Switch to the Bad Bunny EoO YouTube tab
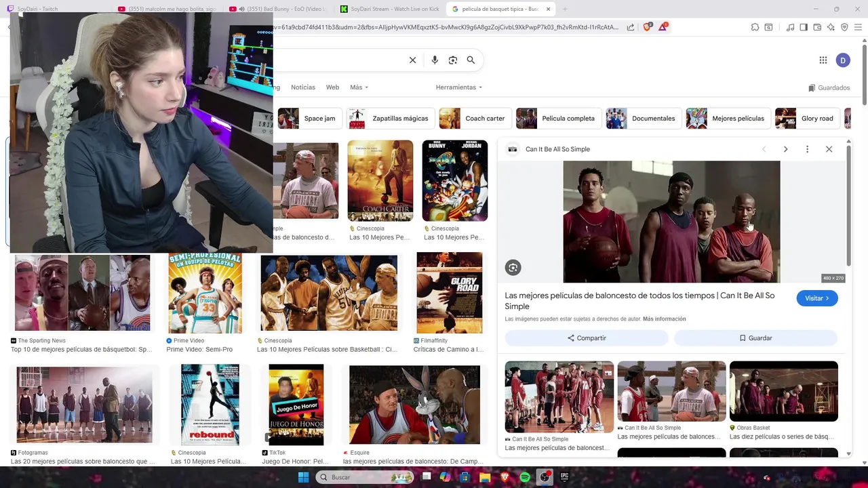 point(278,9)
